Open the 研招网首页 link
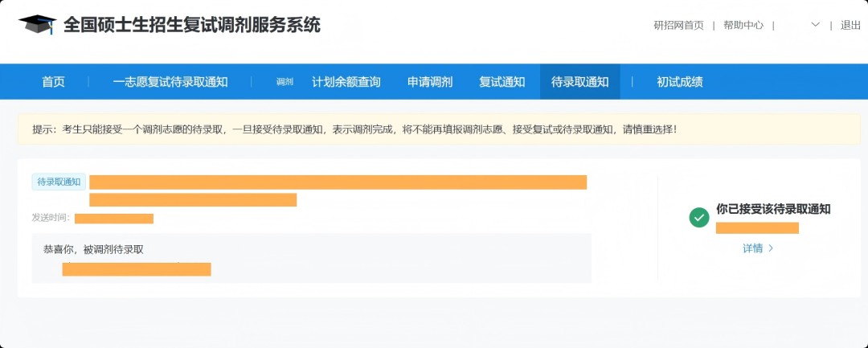 (678, 25)
